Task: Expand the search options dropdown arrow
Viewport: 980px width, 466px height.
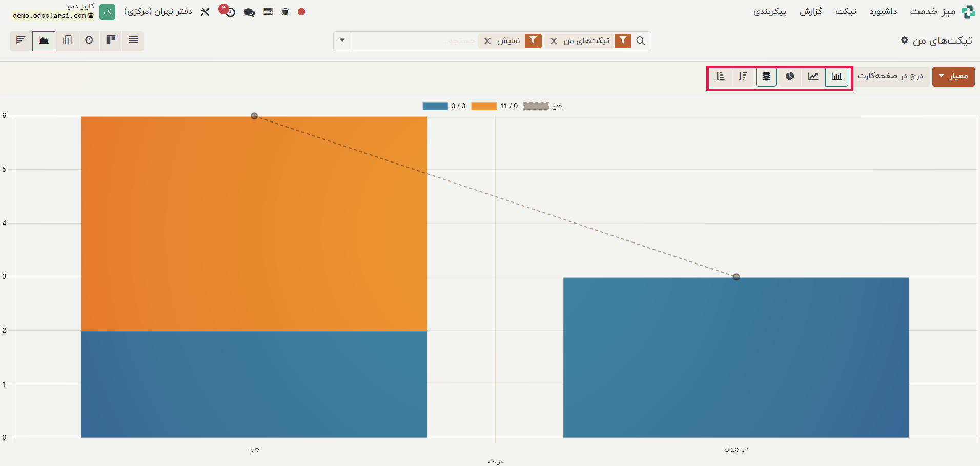Action: [342, 40]
